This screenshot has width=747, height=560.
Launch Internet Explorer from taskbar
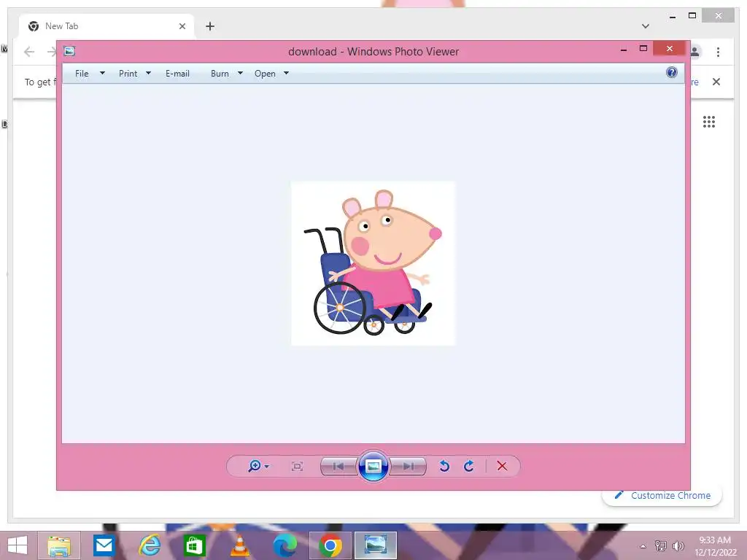pos(149,545)
